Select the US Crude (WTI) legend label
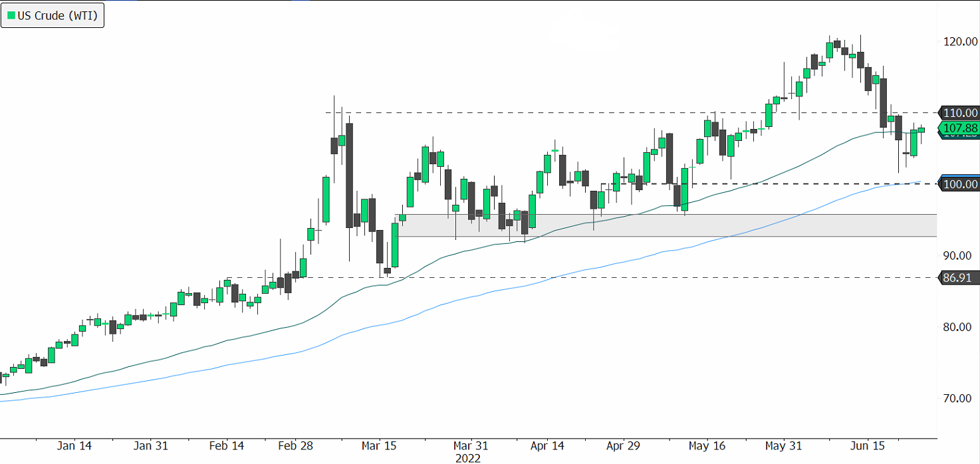Viewport: 980px width, 464px height. [58, 16]
